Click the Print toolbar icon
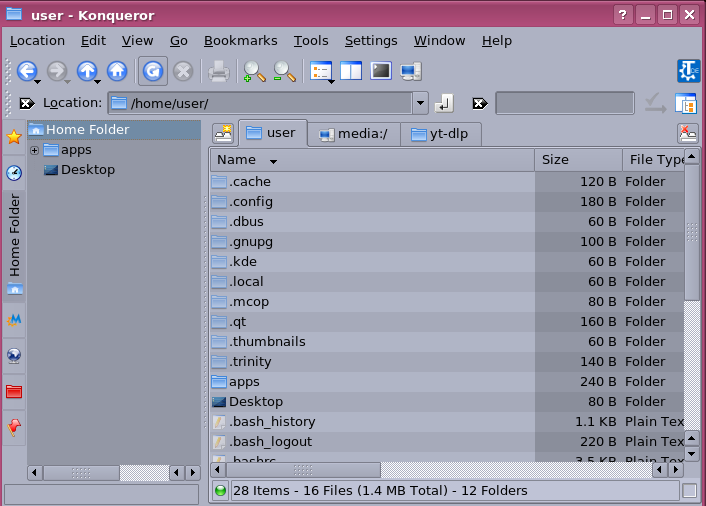This screenshot has width=706, height=506. pyautogui.click(x=218, y=71)
